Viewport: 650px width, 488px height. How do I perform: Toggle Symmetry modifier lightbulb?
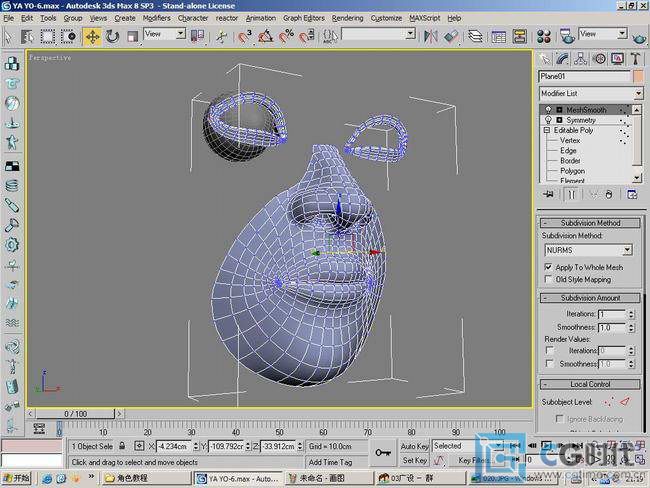coord(548,120)
